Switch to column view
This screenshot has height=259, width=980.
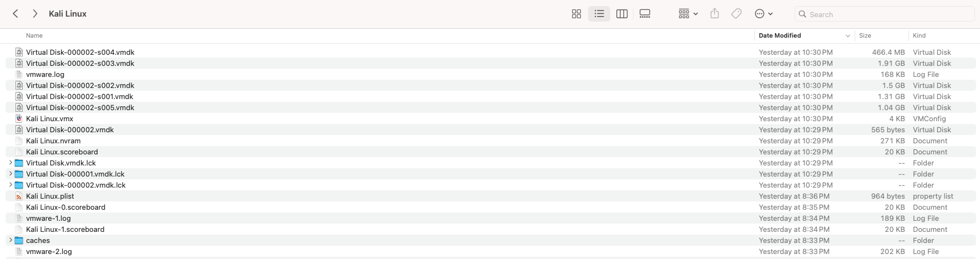click(622, 14)
